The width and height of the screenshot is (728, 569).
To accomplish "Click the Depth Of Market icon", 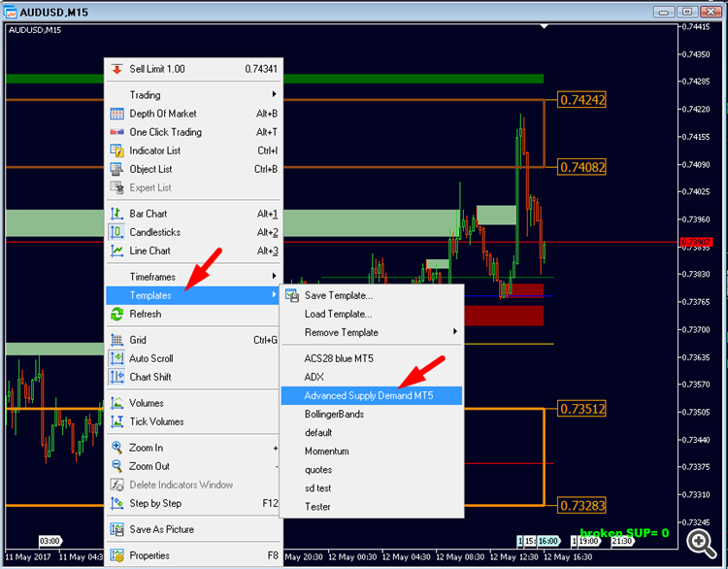I will [x=117, y=114].
